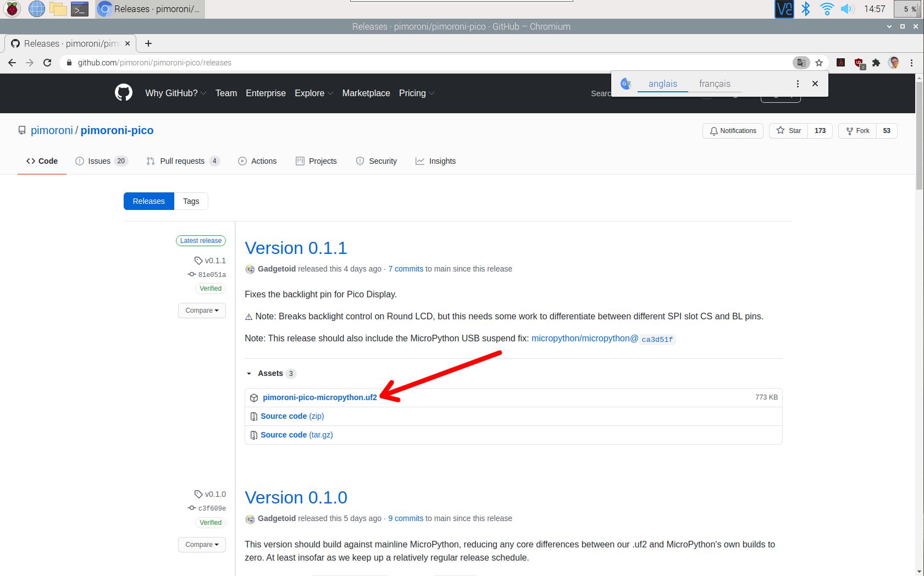Image resolution: width=924 pixels, height=576 pixels.
Task: Open 7 commits since release link
Action: tap(406, 269)
